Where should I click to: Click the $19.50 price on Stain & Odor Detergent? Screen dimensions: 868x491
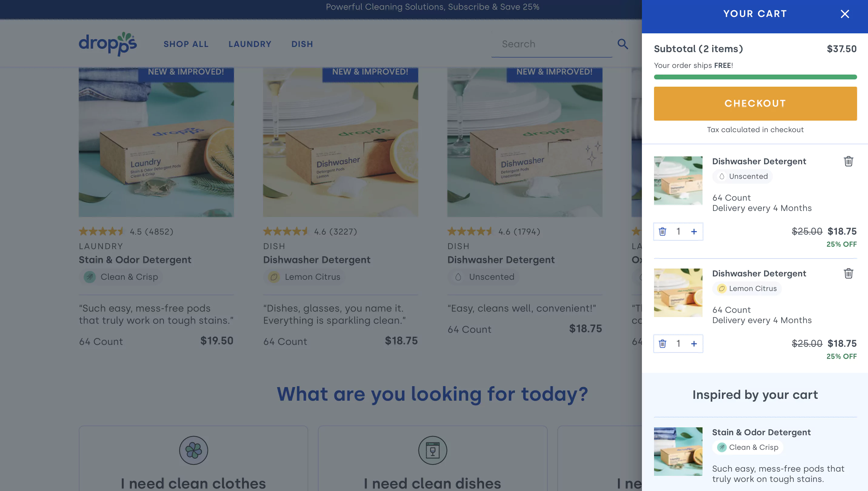pos(217,341)
